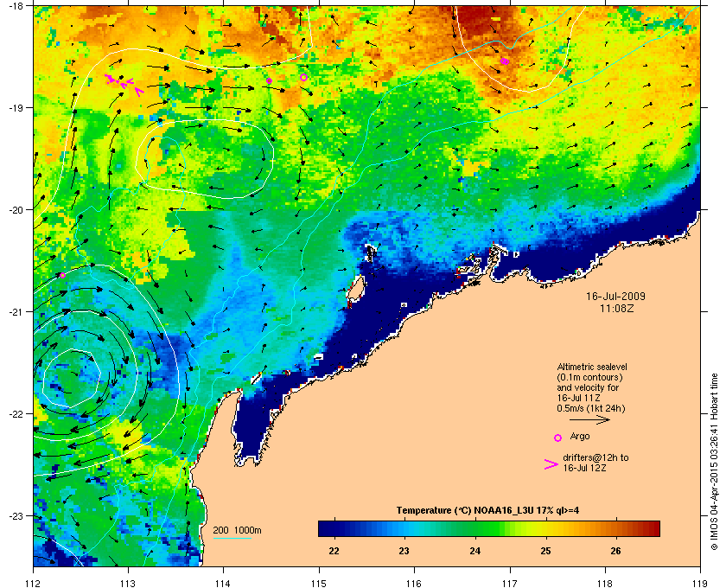Click the '(0.1m contours)' legend line
This screenshot has height=588, width=726.
[589, 377]
